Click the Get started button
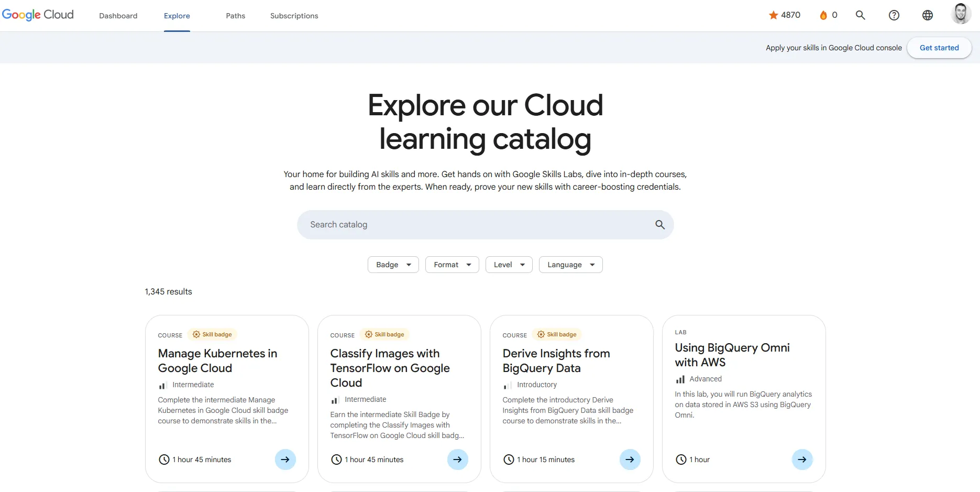Screen dimensions: 980x492 [939, 48]
